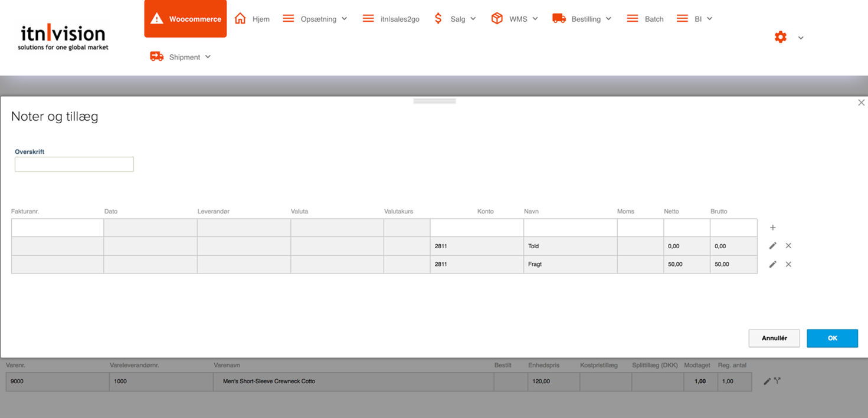
Task: Confirm with the OK button
Action: tap(832, 338)
